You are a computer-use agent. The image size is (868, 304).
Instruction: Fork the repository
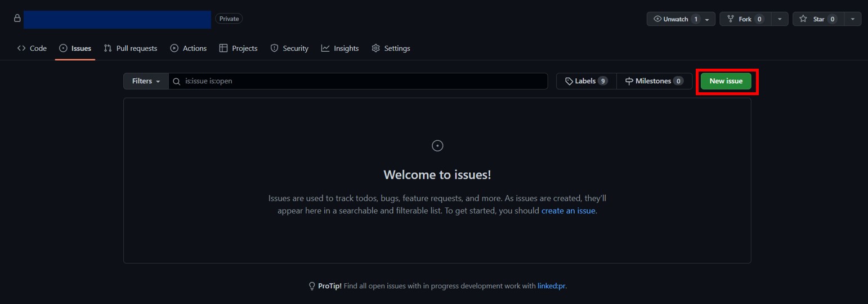point(745,19)
